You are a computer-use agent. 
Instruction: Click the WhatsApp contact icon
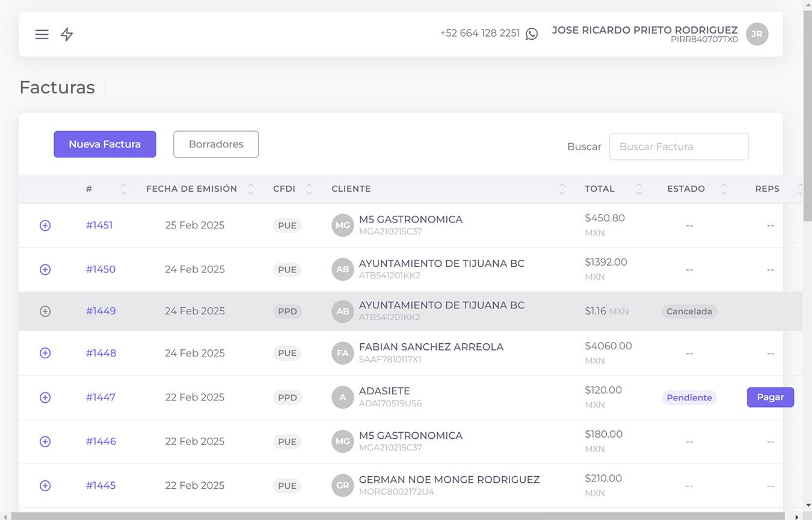[532, 34]
